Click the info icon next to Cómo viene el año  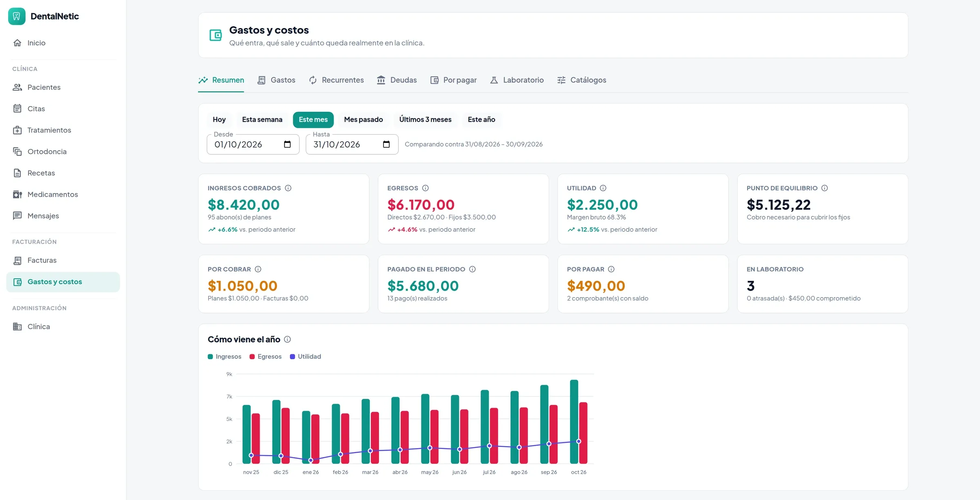(x=287, y=340)
